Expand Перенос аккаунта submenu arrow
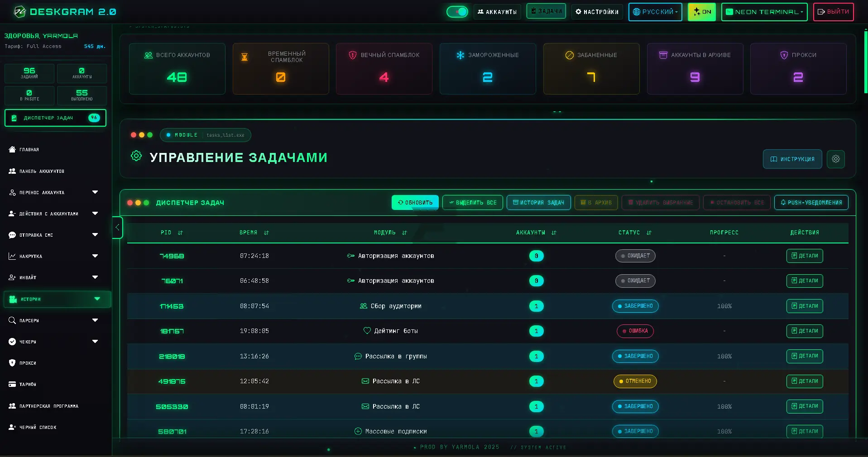The width and height of the screenshot is (868, 457). pyautogui.click(x=95, y=192)
